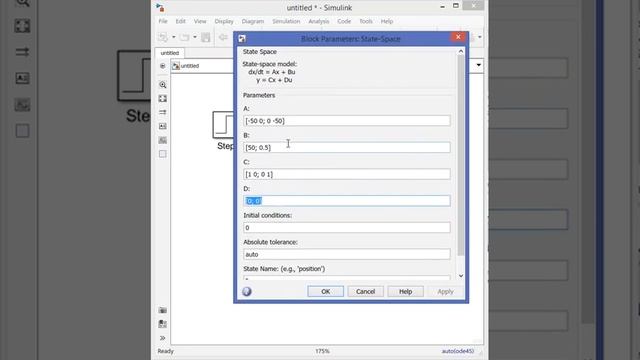Click the dialog scrollbar up arrow
This screenshot has width=640, height=360.
(x=461, y=51)
